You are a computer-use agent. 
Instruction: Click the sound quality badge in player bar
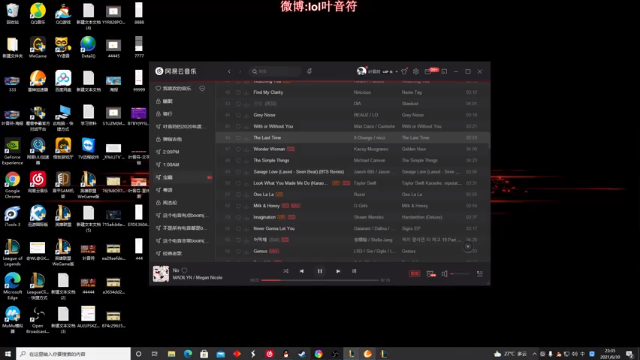pyautogui.click(x=414, y=274)
